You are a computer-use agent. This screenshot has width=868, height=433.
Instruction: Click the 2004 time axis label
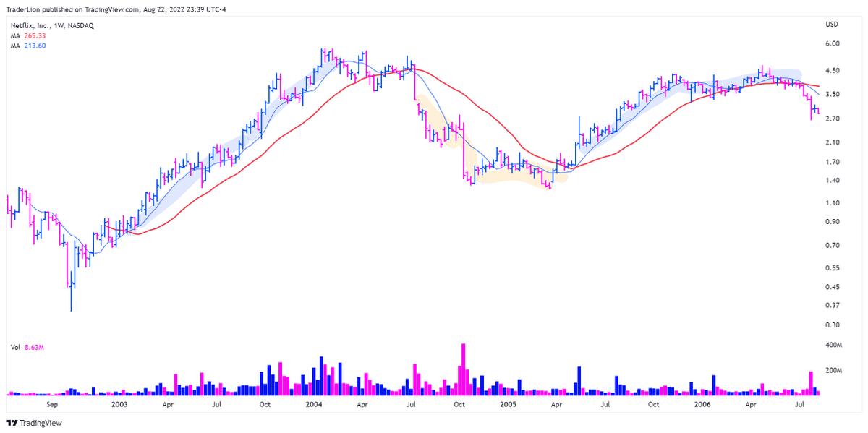[315, 406]
